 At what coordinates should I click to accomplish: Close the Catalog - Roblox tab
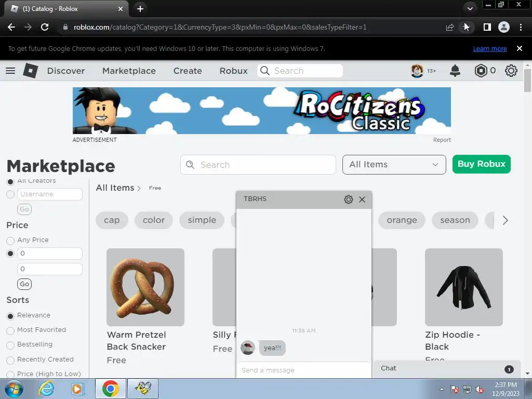(x=121, y=9)
